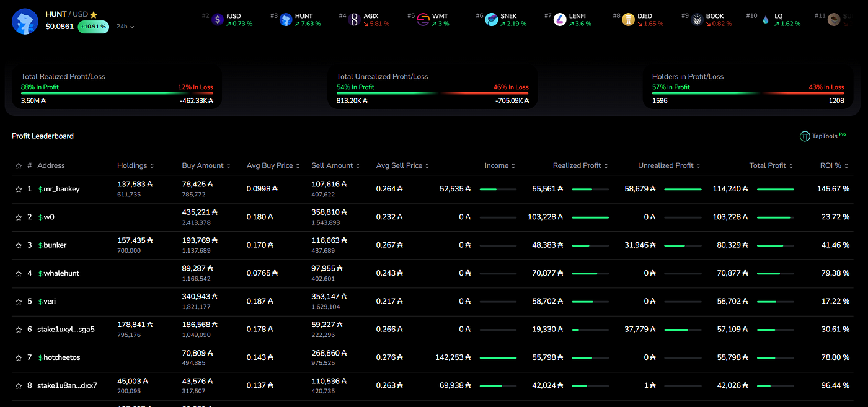This screenshot has height=407, width=868.
Task: Sort table by Total Profit column
Action: [771, 165]
